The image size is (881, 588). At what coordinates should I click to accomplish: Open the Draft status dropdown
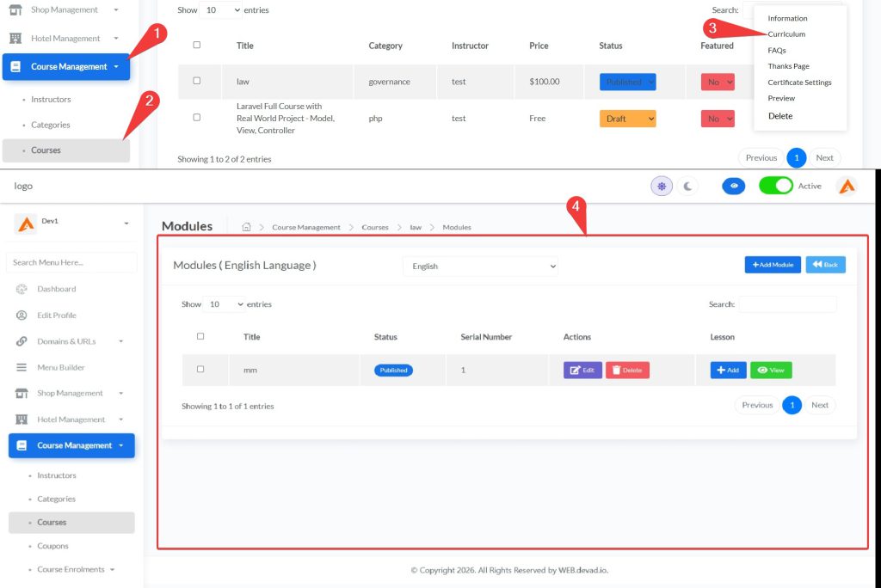pyautogui.click(x=627, y=119)
